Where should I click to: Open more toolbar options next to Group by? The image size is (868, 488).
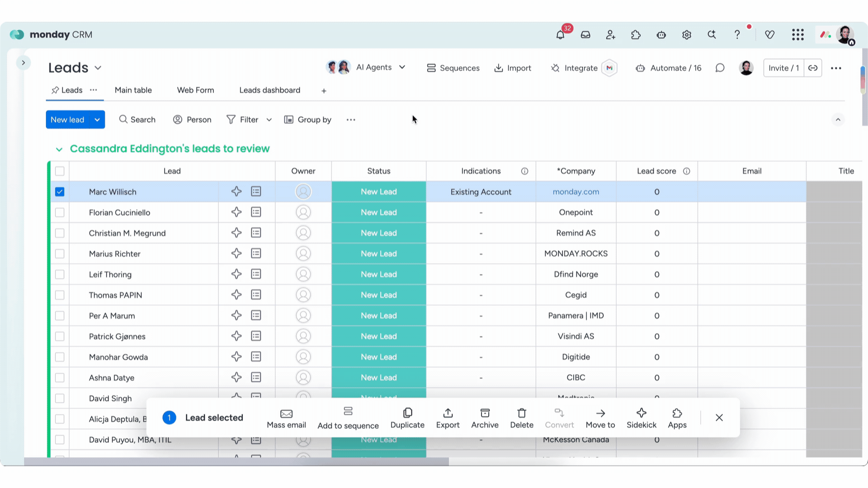[x=351, y=120]
